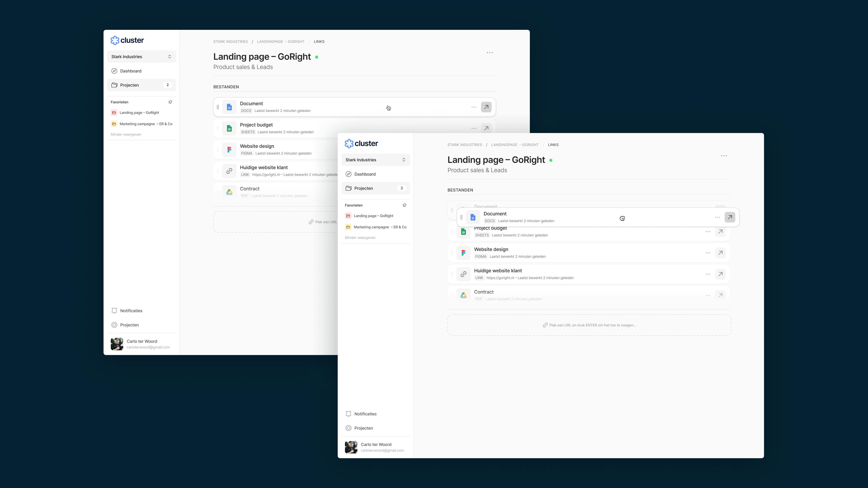868x488 pixels.
Task: Open dragged Document via arrow button, front window
Action: 730,218
